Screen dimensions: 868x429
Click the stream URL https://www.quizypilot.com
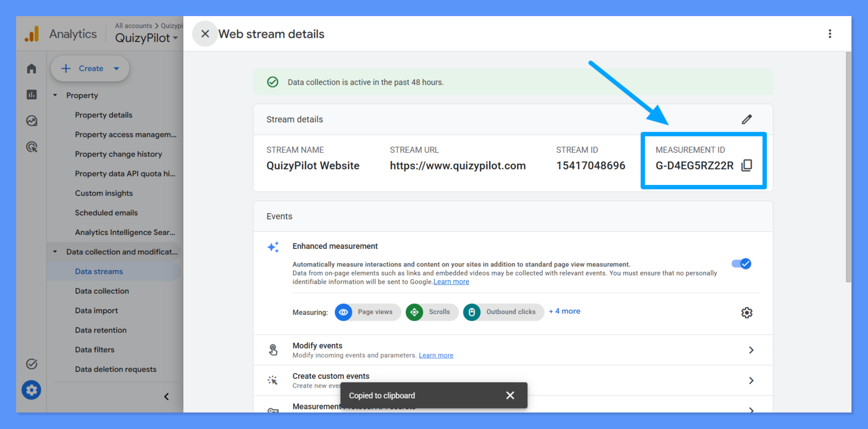pyautogui.click(x=458, y=166)
